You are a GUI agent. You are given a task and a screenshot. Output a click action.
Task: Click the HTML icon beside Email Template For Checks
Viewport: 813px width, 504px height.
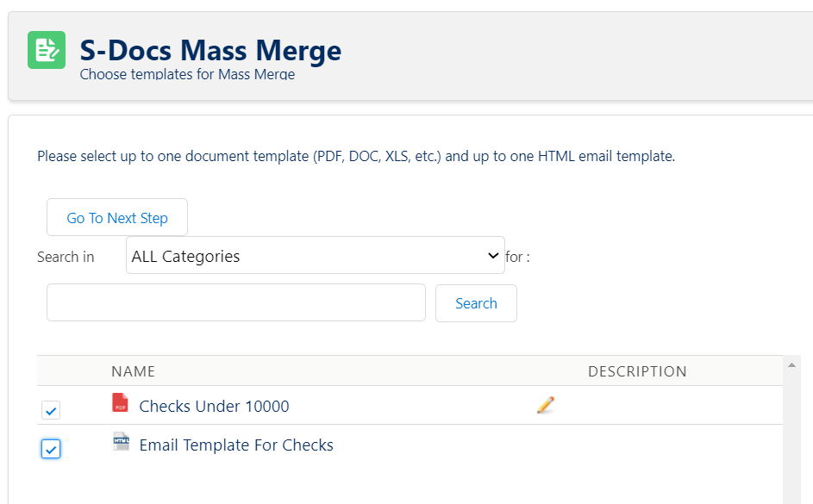tap(122, 441)
